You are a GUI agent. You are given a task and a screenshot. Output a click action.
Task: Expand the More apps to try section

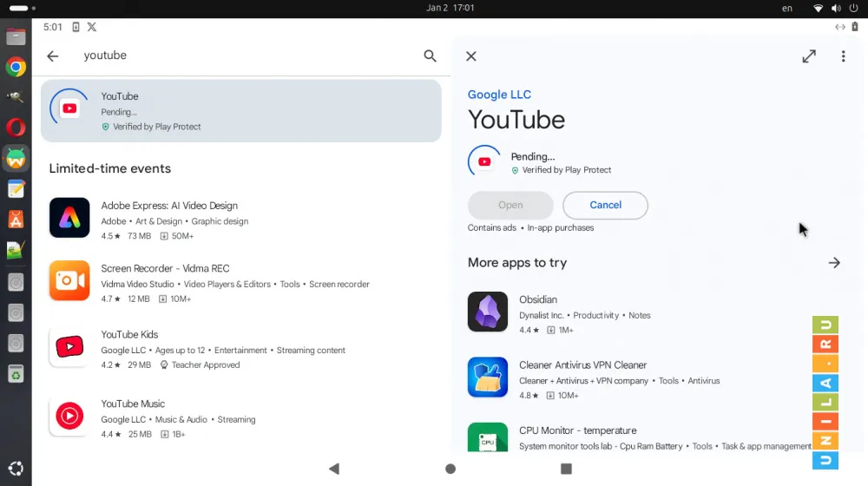834,263
